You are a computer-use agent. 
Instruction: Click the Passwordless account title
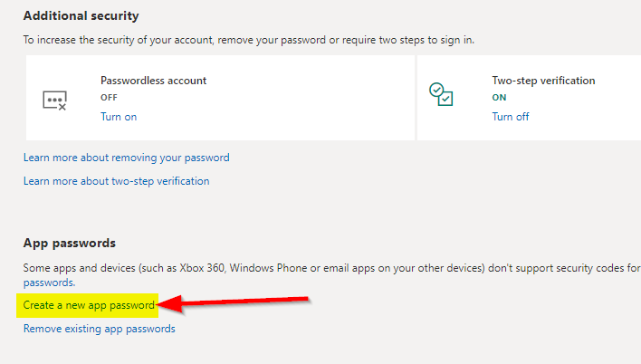pos(153,81)
